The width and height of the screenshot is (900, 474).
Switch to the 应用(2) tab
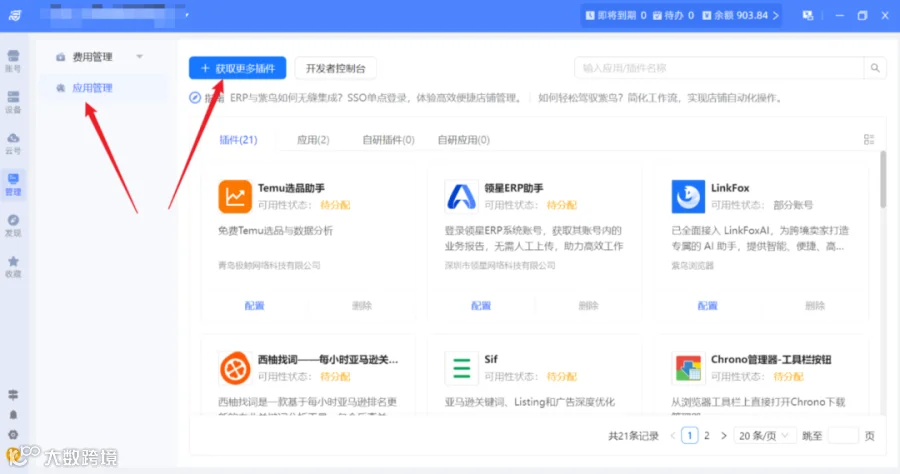[x=313, y=139]
